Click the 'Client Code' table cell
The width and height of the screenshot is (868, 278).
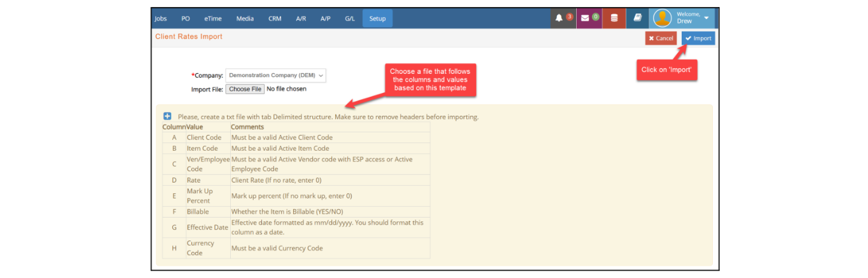[x=208, y=137]
